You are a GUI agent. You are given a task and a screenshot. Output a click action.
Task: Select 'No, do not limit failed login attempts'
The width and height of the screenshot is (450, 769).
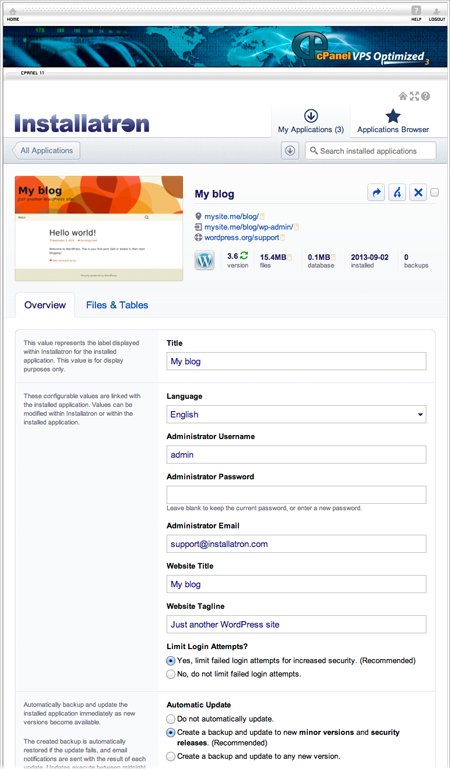pyautogui.click(x=171, y=674)
